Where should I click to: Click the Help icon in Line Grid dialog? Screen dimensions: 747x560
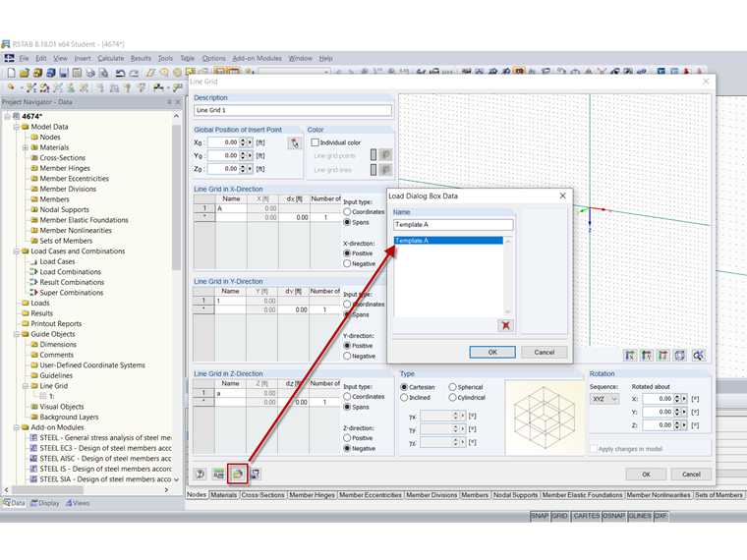(x=200, y=474)
